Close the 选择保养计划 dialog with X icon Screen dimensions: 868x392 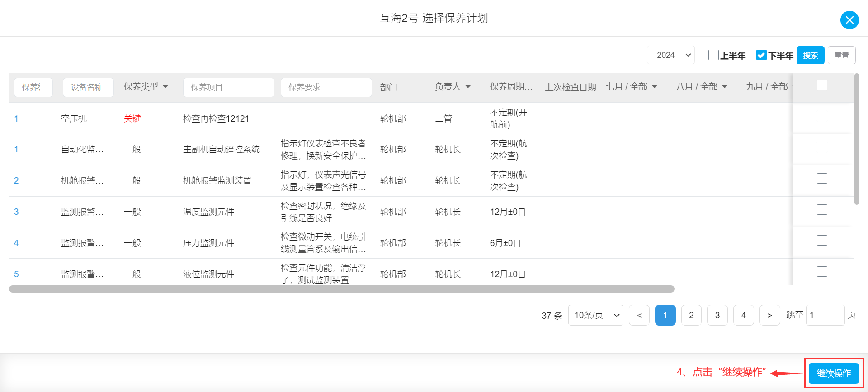click(x=849, y=20)
